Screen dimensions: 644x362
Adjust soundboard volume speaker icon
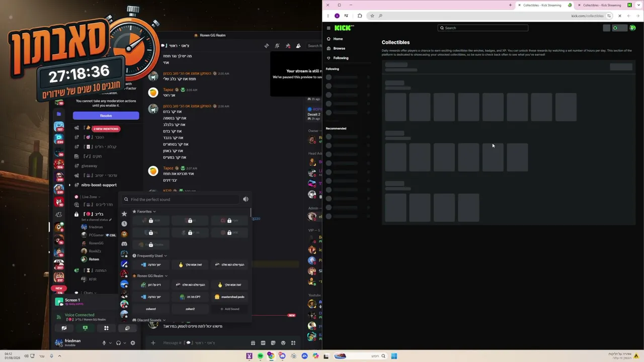[246, 200]
